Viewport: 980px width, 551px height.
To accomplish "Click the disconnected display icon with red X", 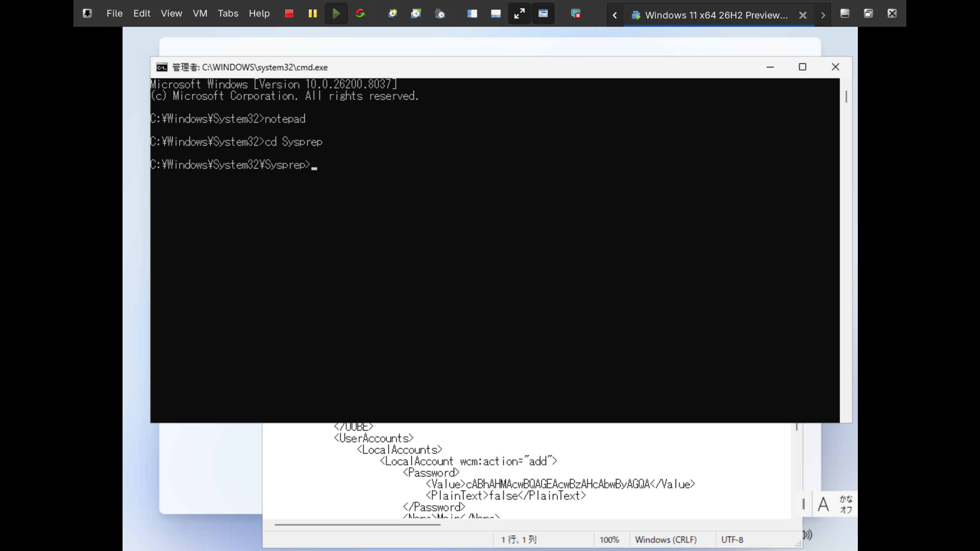I will pos(576,13).
